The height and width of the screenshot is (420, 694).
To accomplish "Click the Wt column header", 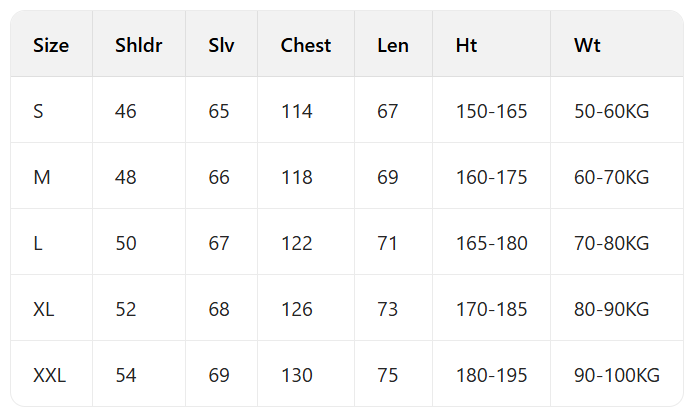I will (x=587, y=45).
